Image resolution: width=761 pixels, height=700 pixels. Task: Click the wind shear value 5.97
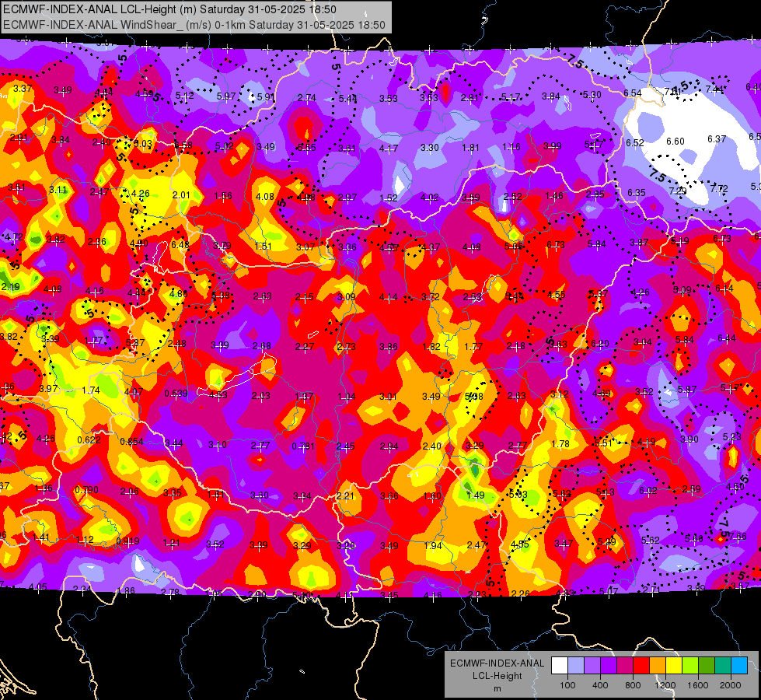[226, 96]
